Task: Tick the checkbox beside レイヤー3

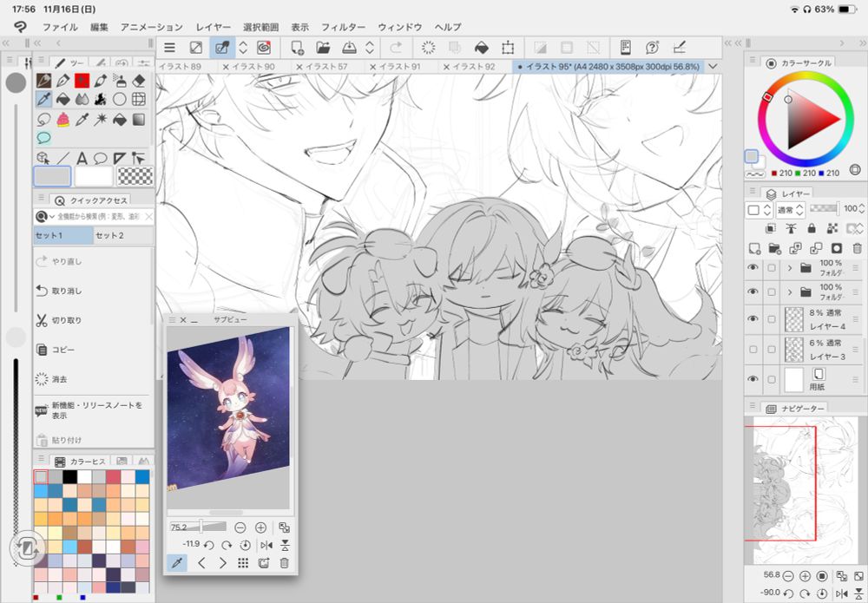Action: [x=772, y=350]
